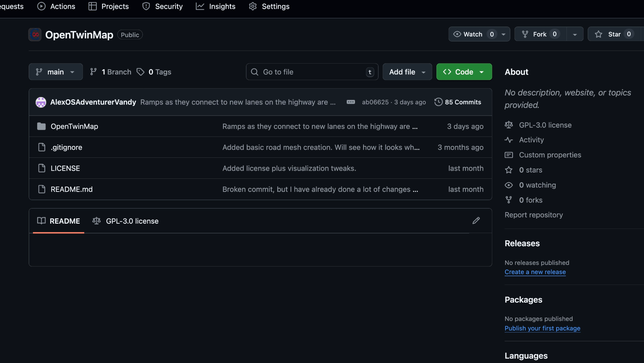
Task: Open the 0 Tags page
Action: (x=154, y=72)
